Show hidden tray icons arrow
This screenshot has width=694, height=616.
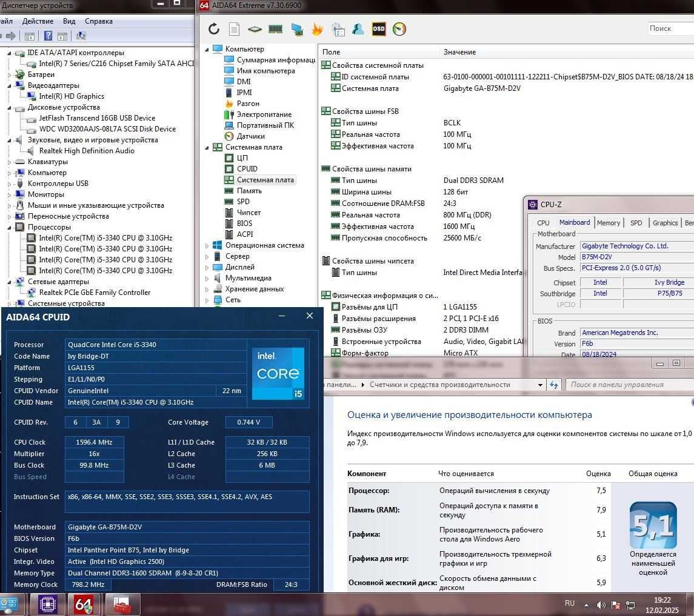coord(587,605)
